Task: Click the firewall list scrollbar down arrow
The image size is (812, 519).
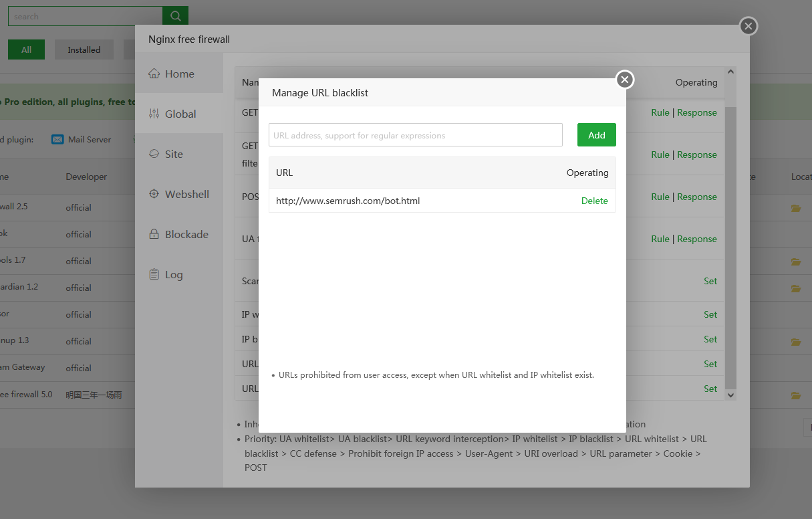Action: point(730,395)
